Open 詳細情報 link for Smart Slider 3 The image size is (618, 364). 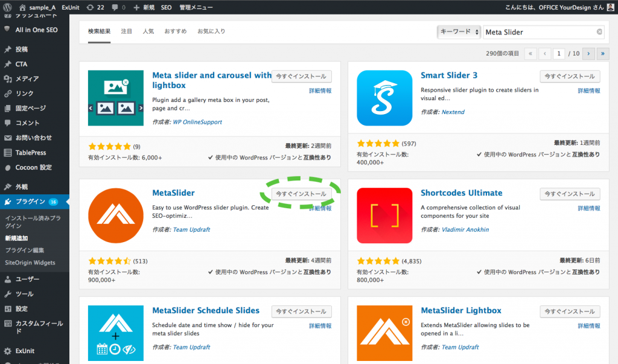point(588,91)
